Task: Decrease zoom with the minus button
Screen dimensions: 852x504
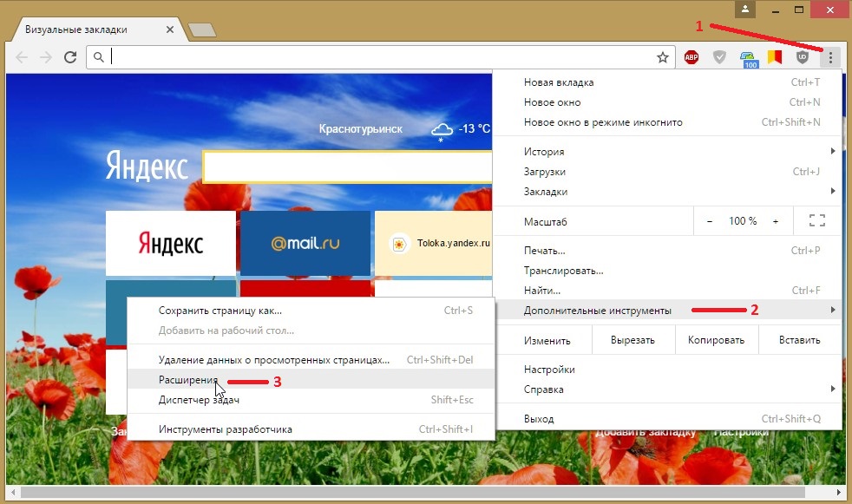Action: pyautogui.click(x=710, y=221)
